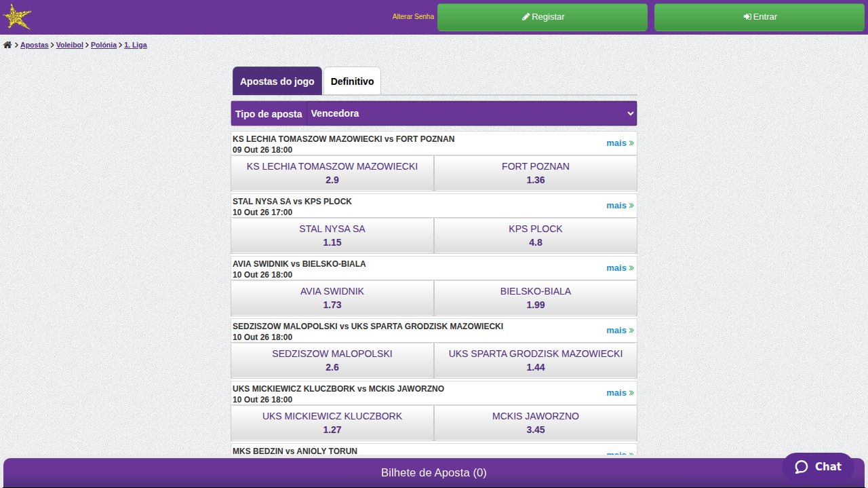Expand mais for Avia Swidnik vs Bielsko-Biala
The height and width of the screenshot is (488, 868).
pos(620,268)
